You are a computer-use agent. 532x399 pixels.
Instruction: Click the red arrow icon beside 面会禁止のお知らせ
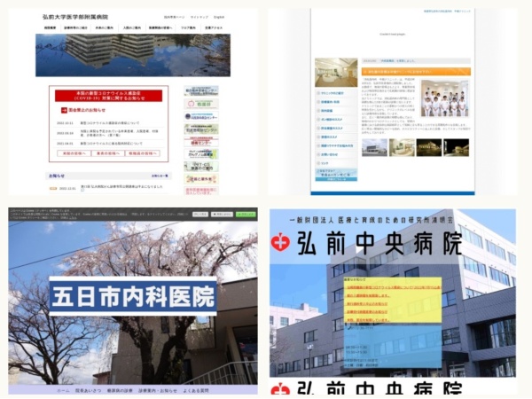[64, 110]
